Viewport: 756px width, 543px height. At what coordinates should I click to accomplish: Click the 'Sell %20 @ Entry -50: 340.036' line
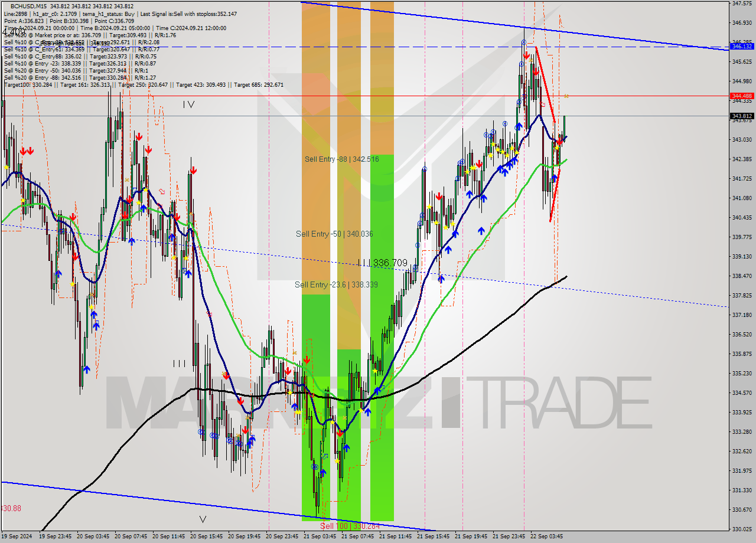click(x=77, y=71)
